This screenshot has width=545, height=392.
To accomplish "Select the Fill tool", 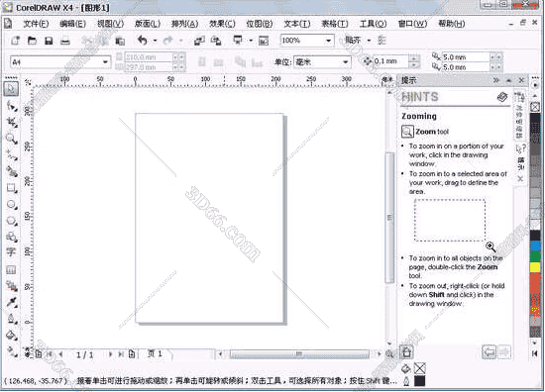I will click(12, 335).
